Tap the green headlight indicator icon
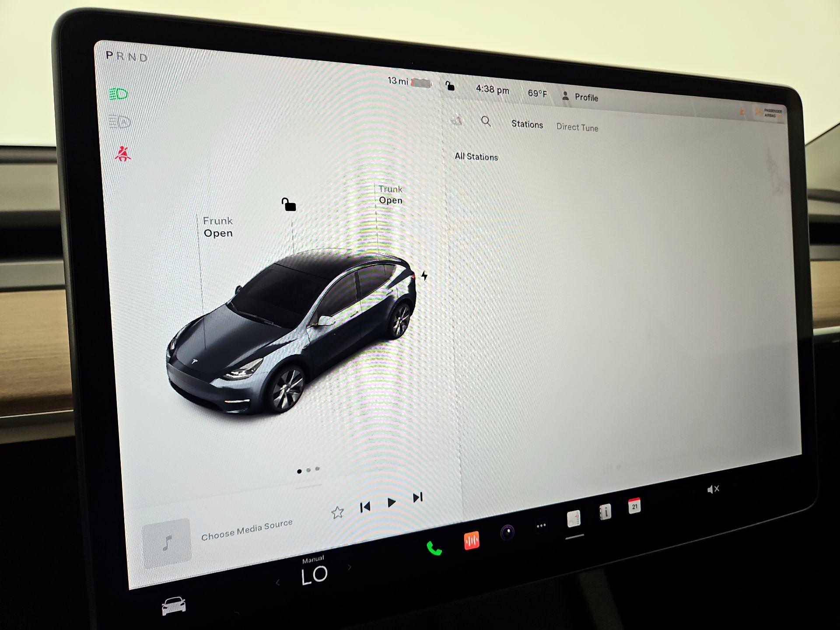Screen dimensions: 840x630 (118, 94)
